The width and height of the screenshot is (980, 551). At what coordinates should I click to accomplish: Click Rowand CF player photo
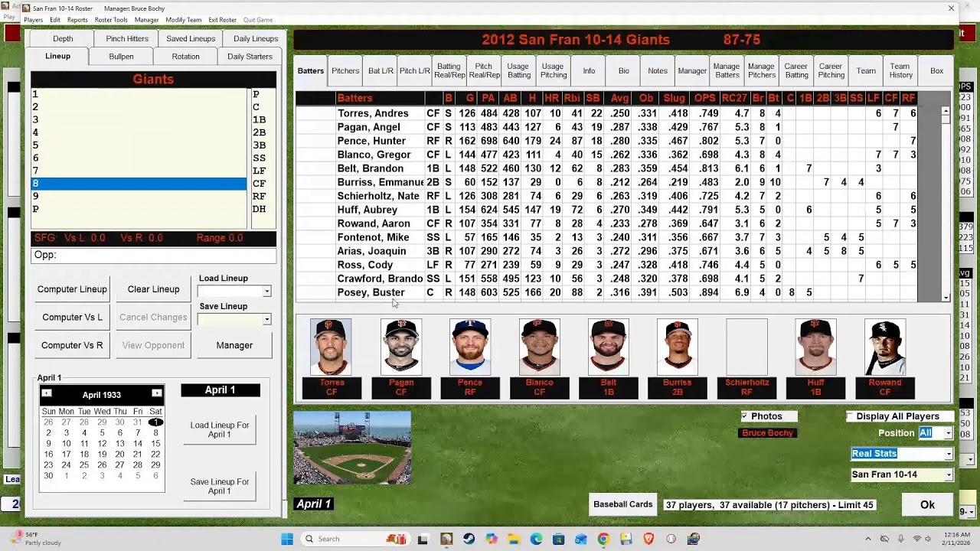pyautogui.click(x=885, y=347)
